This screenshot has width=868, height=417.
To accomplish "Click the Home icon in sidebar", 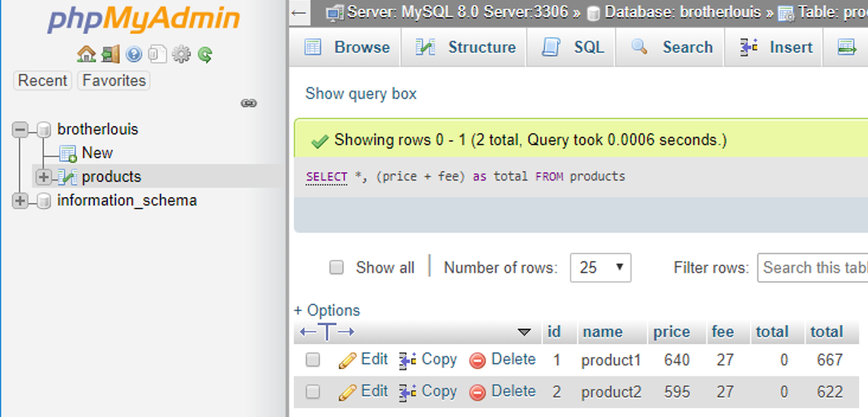I will (x=86, y=55).
